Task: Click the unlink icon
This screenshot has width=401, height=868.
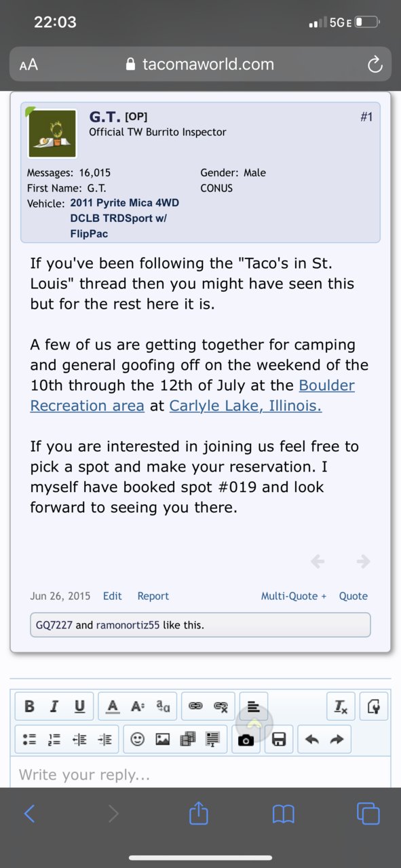Action: coord(221,706)
